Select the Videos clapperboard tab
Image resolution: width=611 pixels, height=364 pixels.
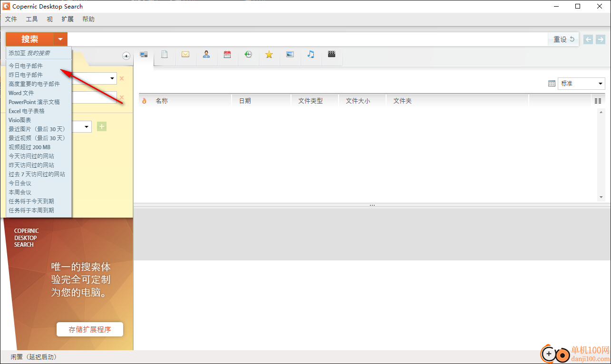click(x=332, y=54)
